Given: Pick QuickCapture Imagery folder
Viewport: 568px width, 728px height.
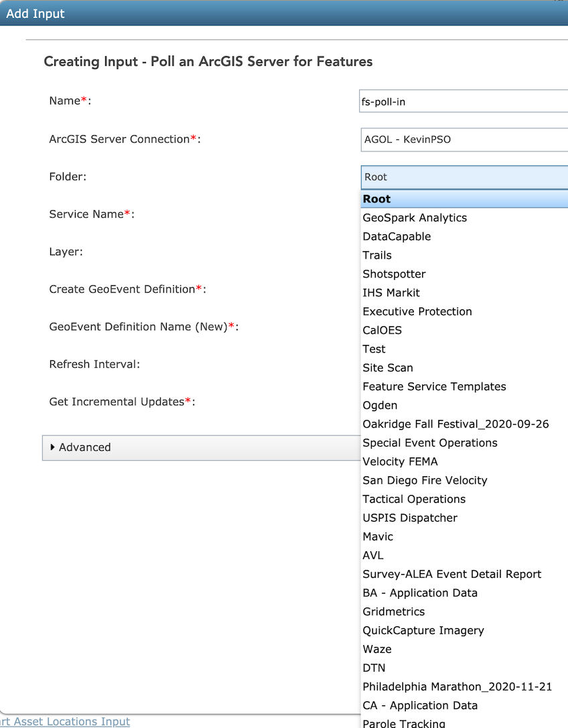Looking at the screenshot, I should pyautogui.click(x=464, y=630).
